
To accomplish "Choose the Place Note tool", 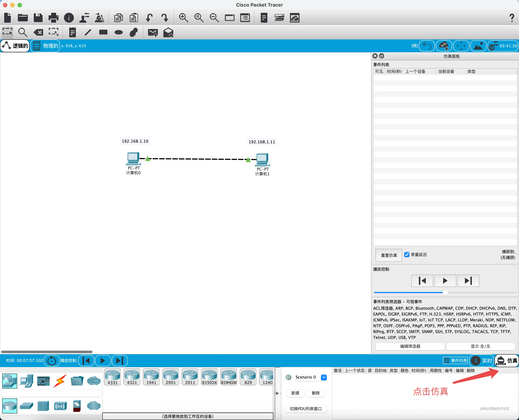I will pyautogui.click(x=72, y=32).
